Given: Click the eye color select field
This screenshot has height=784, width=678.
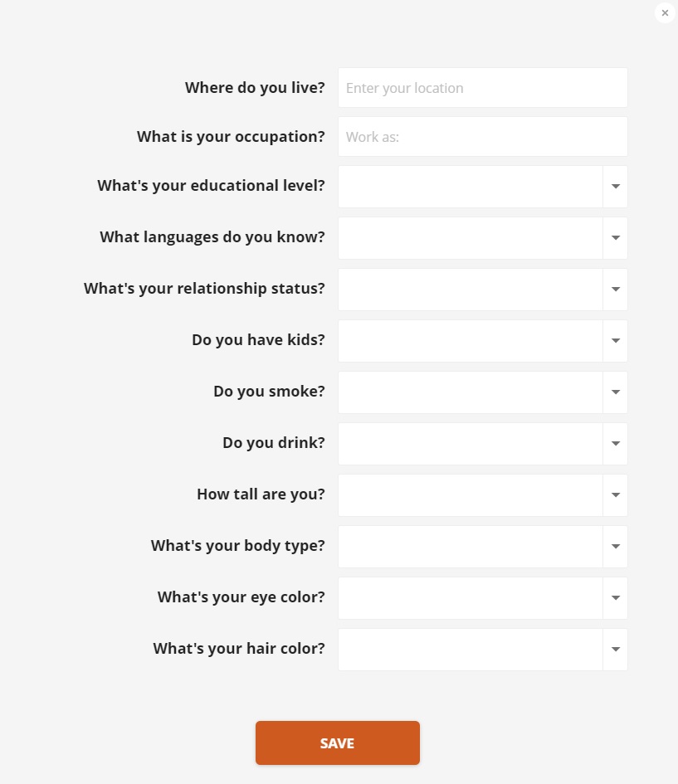Looking at the screenshot, I should click(470, 598).
